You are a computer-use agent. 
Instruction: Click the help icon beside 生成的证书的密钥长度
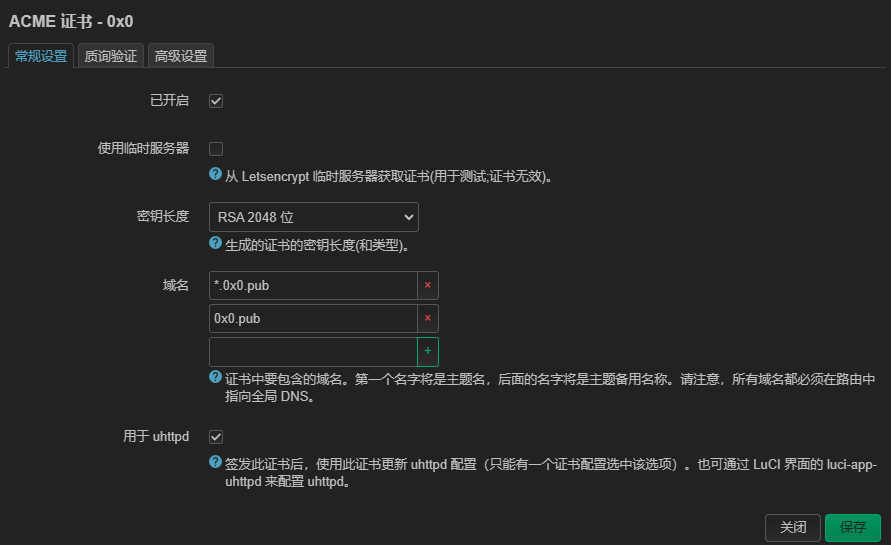click(x=215, y=243)
